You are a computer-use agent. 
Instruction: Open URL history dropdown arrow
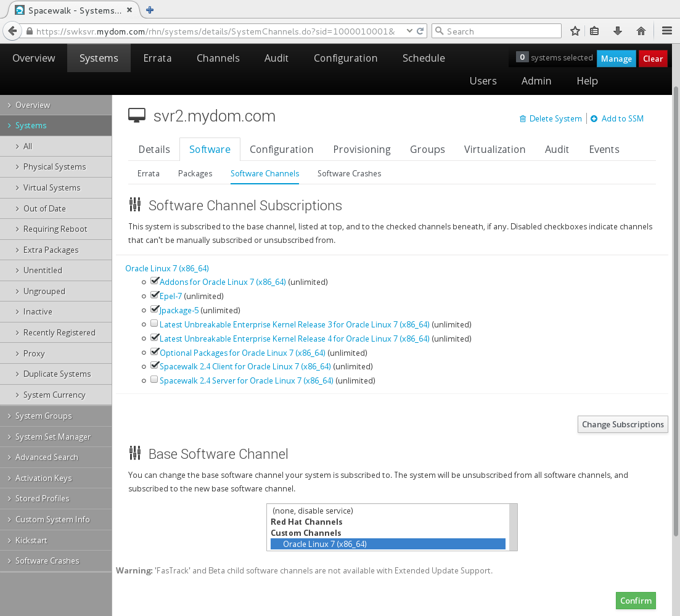(409, 31)
